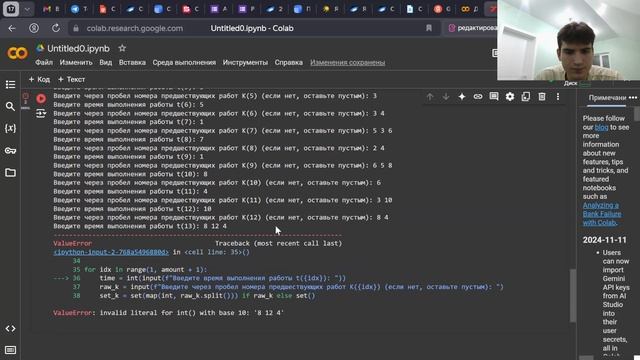Add a code cell with + Код
Viewport: 640px width, 360px height.
[x=39, y=79]
